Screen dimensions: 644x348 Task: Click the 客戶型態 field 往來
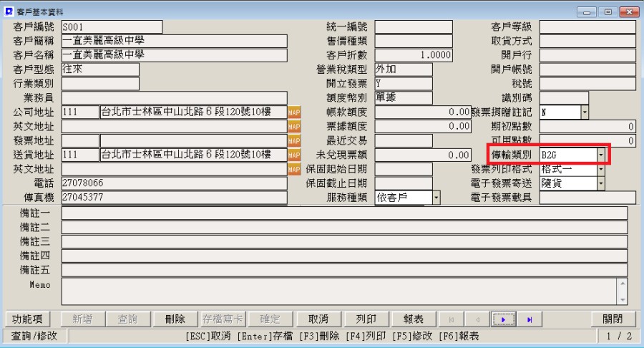pos(100,69)
